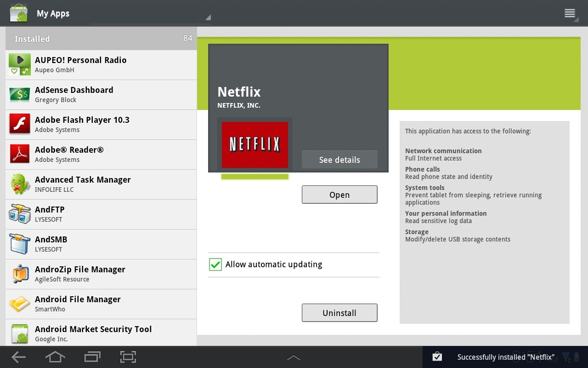This screenshot has width=588, height=368.
Task: Tap the Phone calls permission entry
Action: 449,173
